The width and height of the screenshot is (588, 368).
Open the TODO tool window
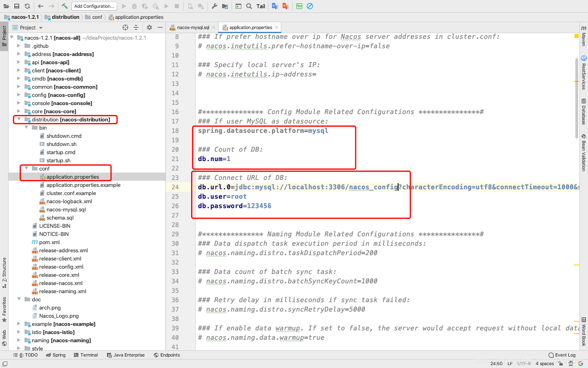tap(26, 355)
